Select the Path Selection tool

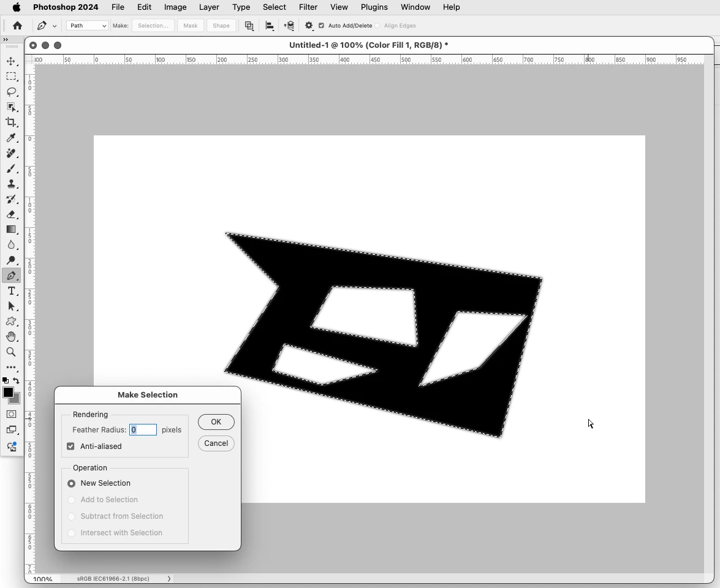(x=11, y=306)
